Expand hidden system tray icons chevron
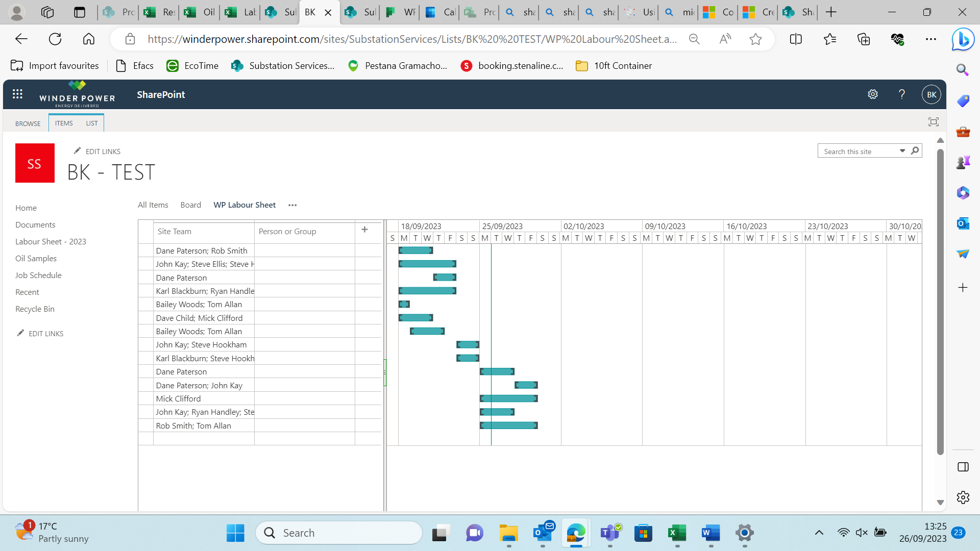Image resolution: width=980 pixels, height=551 pixels. click(819, 532)
